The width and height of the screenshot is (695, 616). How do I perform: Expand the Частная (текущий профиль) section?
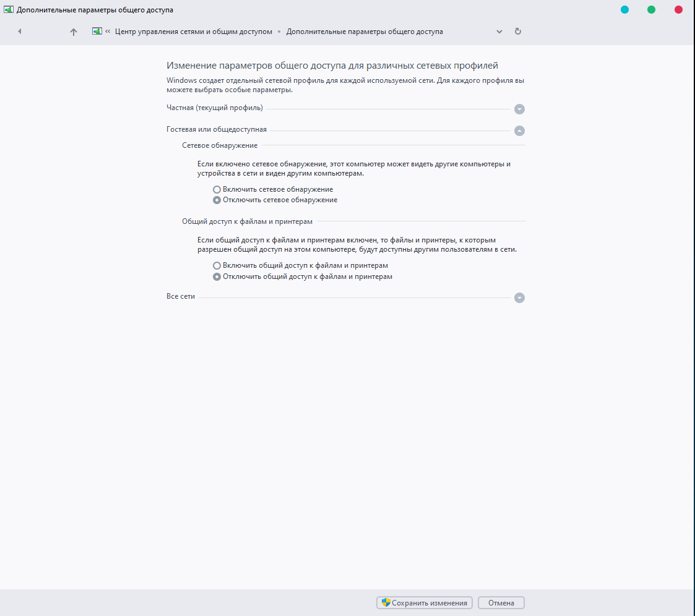(x=519, y=109)
